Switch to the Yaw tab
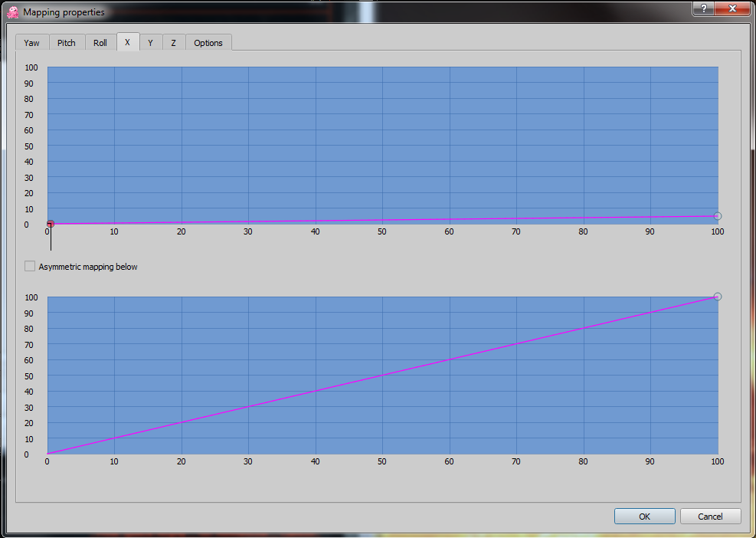The width and height of the screenshot is (756, 538). (x=31, y=42)
